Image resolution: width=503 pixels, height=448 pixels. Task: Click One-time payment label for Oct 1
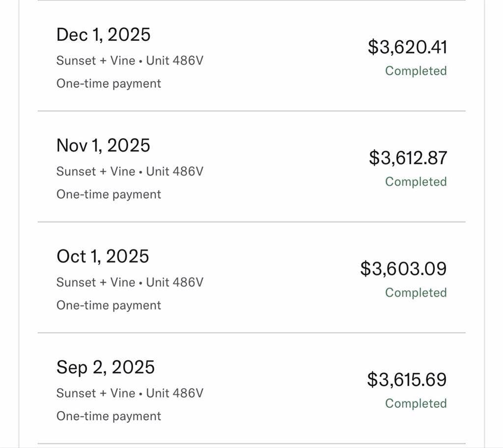[109, 305]
